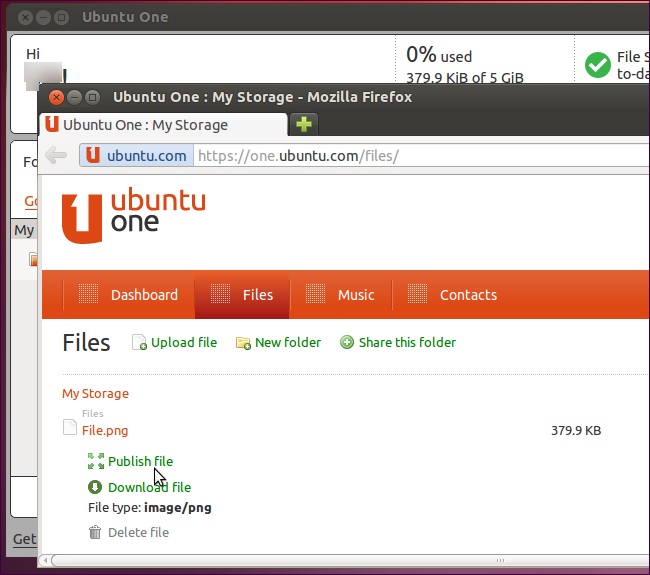Click the URL address field
650x575 pixels.
[422, 156]
